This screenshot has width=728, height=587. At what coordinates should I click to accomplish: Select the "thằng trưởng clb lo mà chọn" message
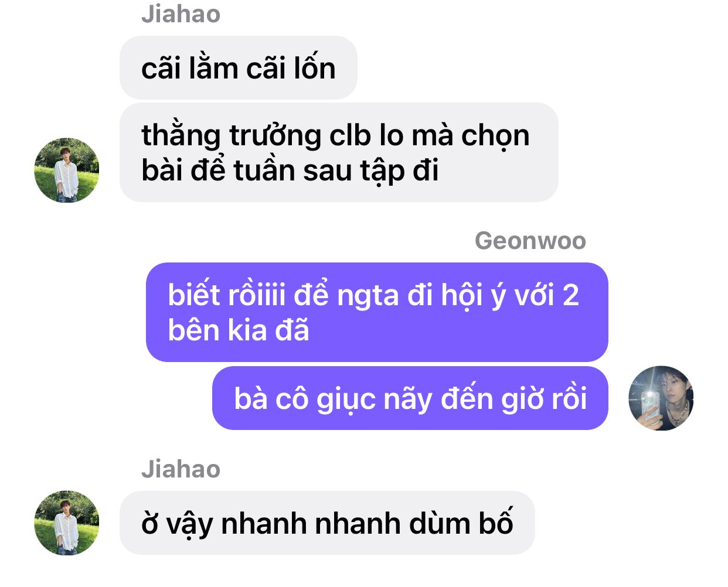point(339,153)
